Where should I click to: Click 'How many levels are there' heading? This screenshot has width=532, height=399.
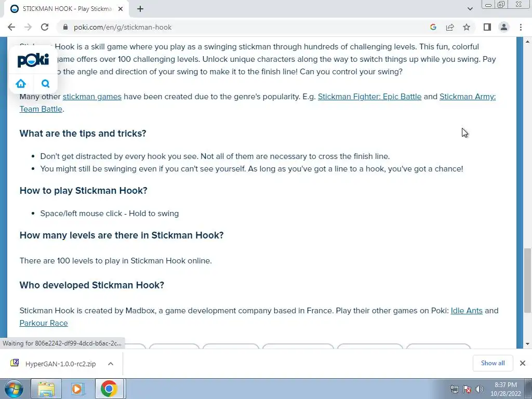pyautogui.click(x=122, y=235)
